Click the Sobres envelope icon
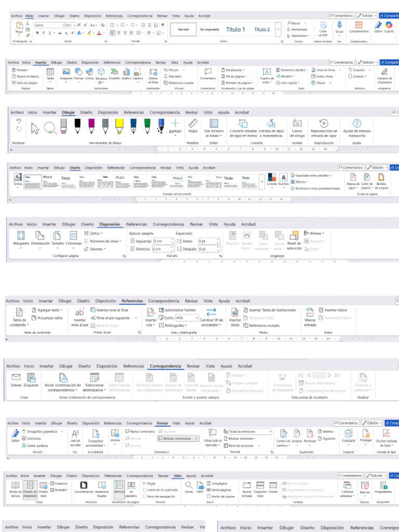Screen dimensions: 399x532 [x=16, y=377]
